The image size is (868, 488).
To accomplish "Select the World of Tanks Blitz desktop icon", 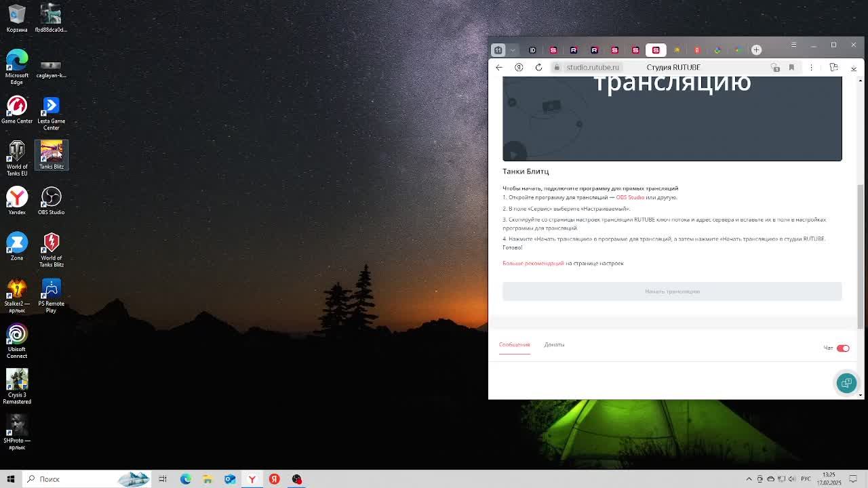I will [x=51, y=249].
